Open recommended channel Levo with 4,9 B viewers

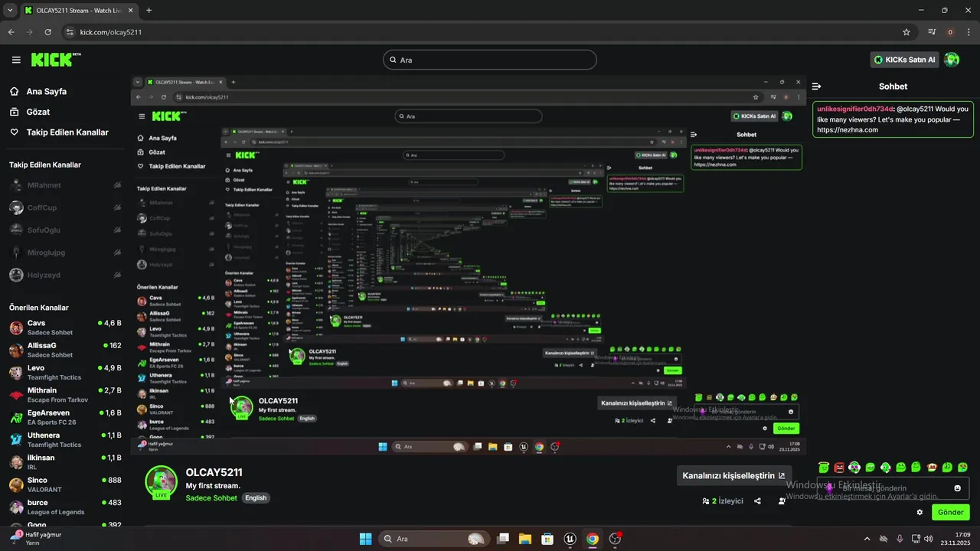(x=65, y=372)
